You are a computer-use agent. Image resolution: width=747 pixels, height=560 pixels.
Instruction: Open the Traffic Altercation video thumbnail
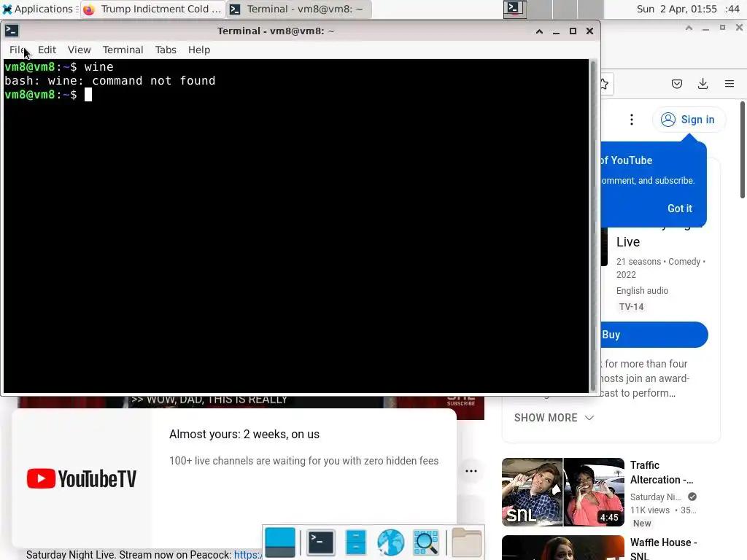(x=562, y=492)
